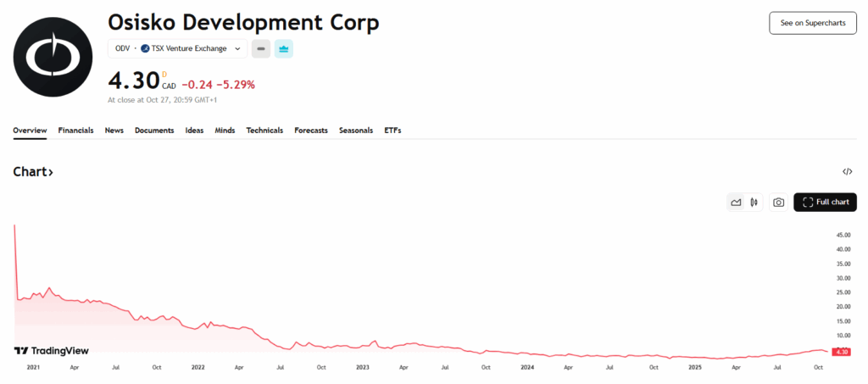Click the red 4.30 price label on axis
The image size is (868, 384).
tap(841, 352)
